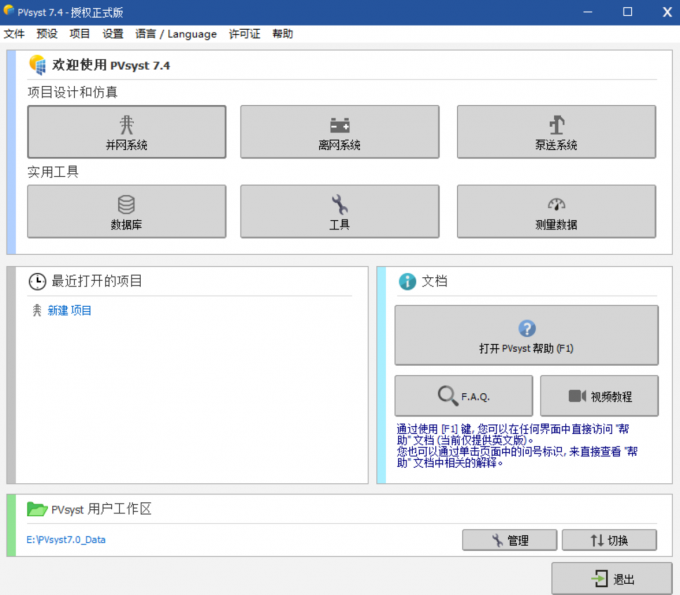Open the 帮助 menu
Viewport: 680px width, 595px height.
pos(283,34)
